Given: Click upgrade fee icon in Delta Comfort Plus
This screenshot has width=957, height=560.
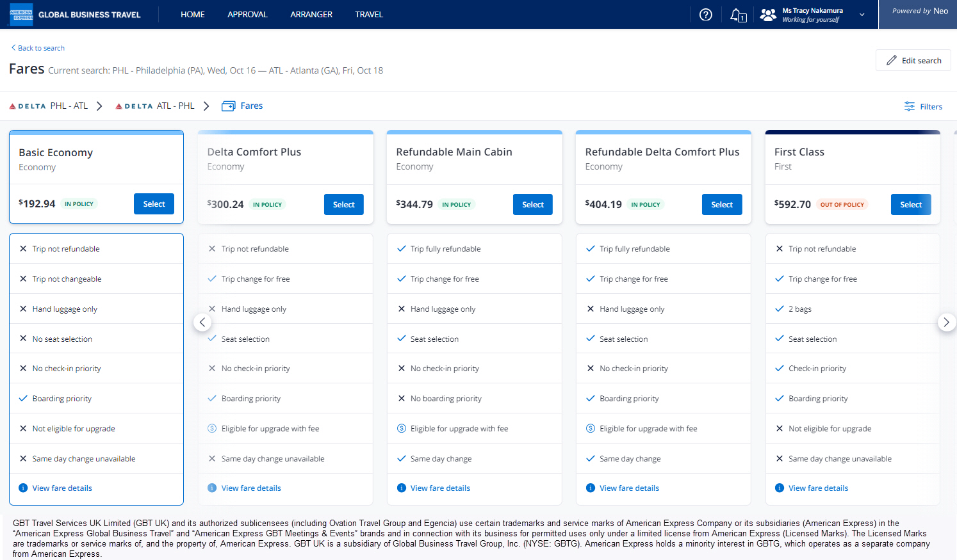Looking at the screenshot, I should [212, 428].
